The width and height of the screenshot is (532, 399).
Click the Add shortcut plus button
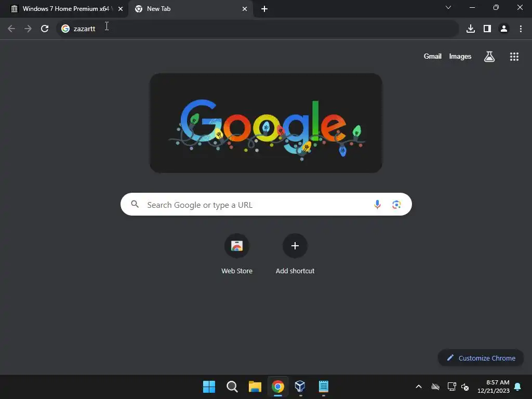click(x=295, y=246)
